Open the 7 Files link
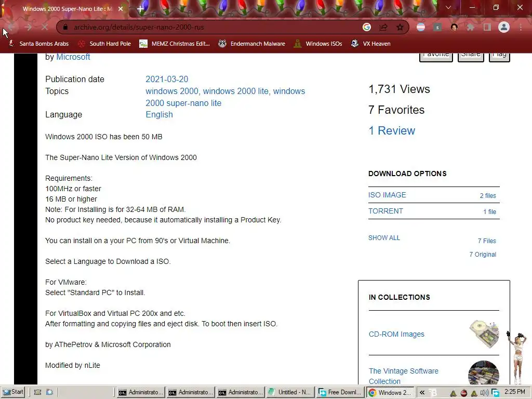Screen dimensions: 532x399 point(486,241)
